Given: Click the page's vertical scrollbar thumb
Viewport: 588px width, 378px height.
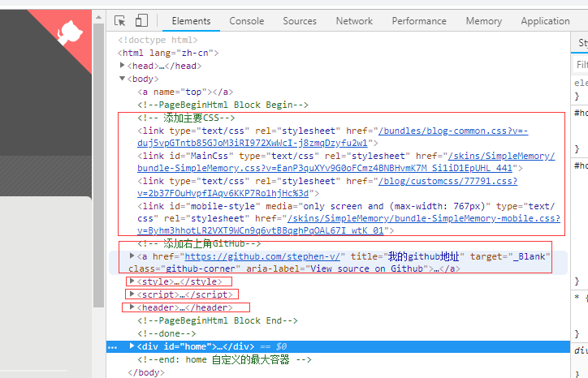Looking at the screenshot, I should tap(98, 165).
